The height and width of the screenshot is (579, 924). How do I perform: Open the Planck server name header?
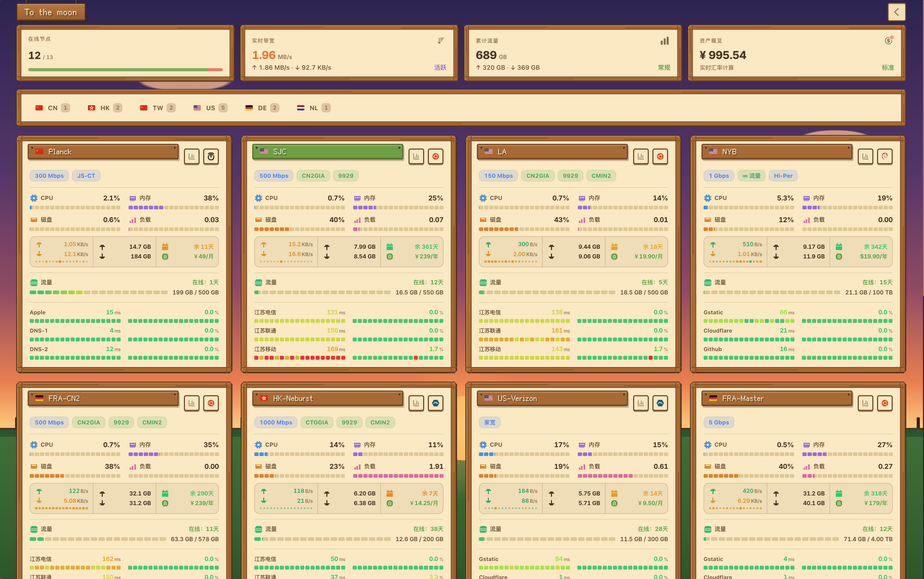[x=103, y=152]
